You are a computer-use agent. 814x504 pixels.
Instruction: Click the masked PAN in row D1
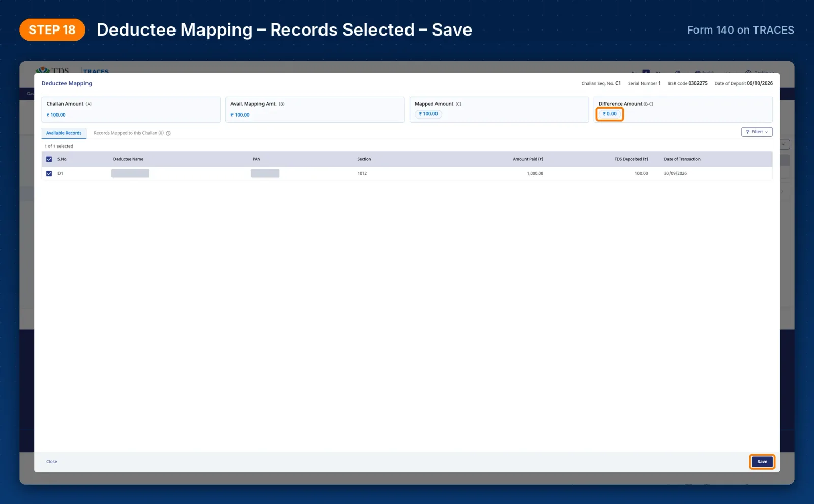point(265,173)
